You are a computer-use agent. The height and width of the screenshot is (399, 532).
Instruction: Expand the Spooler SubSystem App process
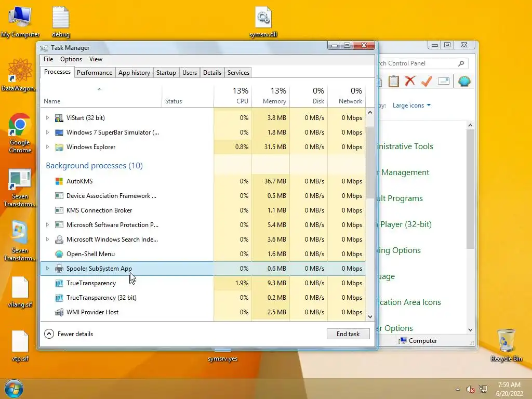47,269
